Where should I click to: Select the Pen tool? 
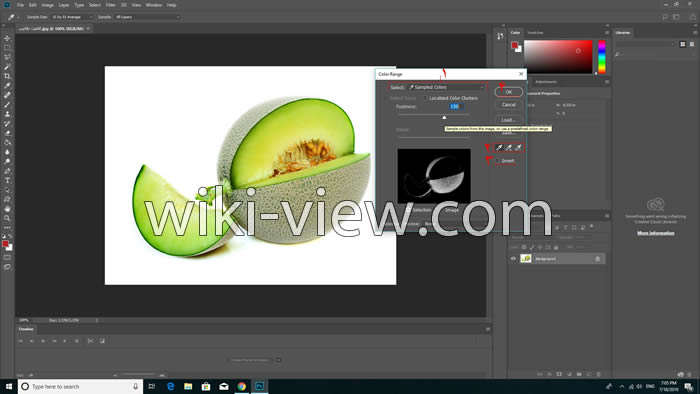7,171
